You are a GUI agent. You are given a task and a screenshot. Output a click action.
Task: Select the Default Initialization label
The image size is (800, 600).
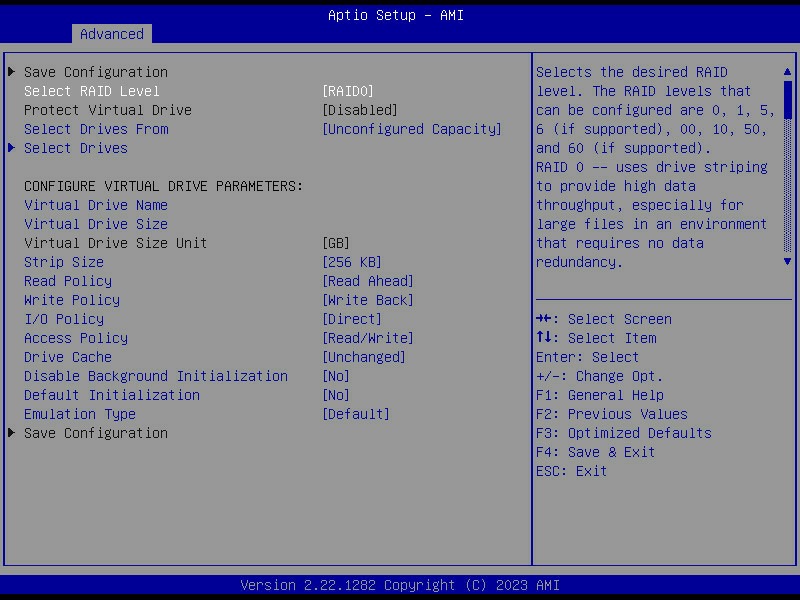112,395
